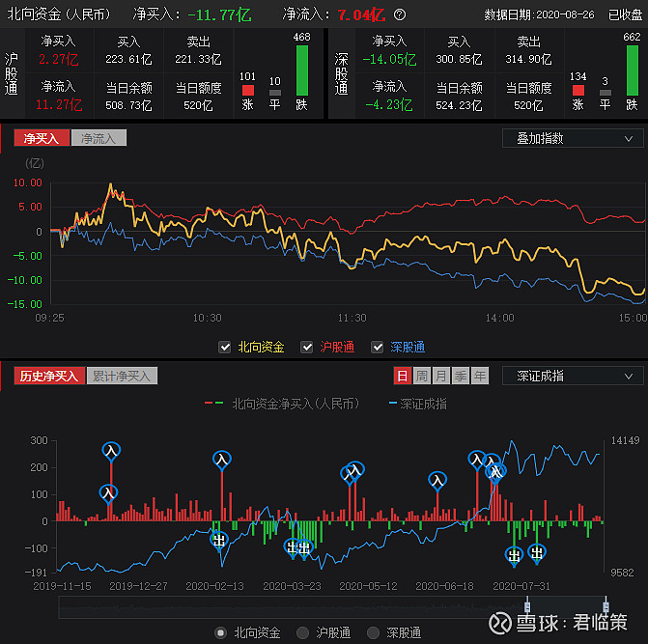Select the 北向资金 radio button
The image size is (648, 644).
(x=221, y=632)
